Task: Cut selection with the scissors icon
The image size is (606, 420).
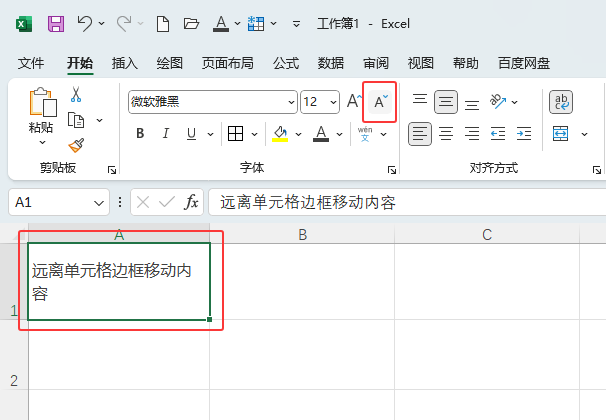Action: click(x=76, y=95)
